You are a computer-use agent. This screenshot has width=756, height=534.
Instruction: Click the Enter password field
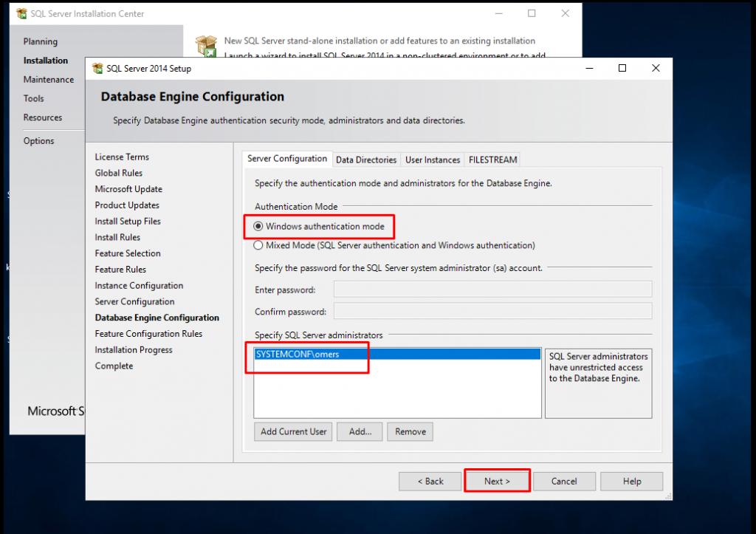click(492, 288)
